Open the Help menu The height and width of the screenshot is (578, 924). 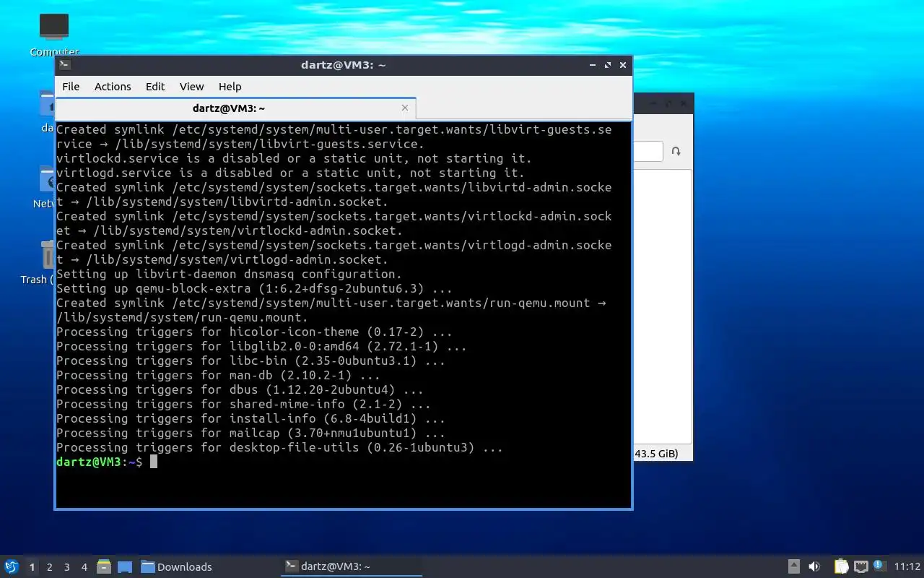click(x=230, y=86)
